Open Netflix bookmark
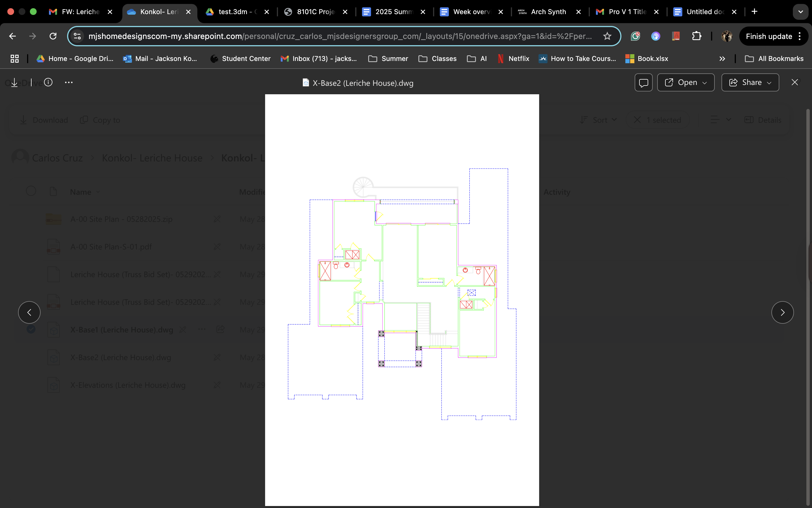Screen dimensions: 812x508 pyautogui.click(x=513, y=59)
